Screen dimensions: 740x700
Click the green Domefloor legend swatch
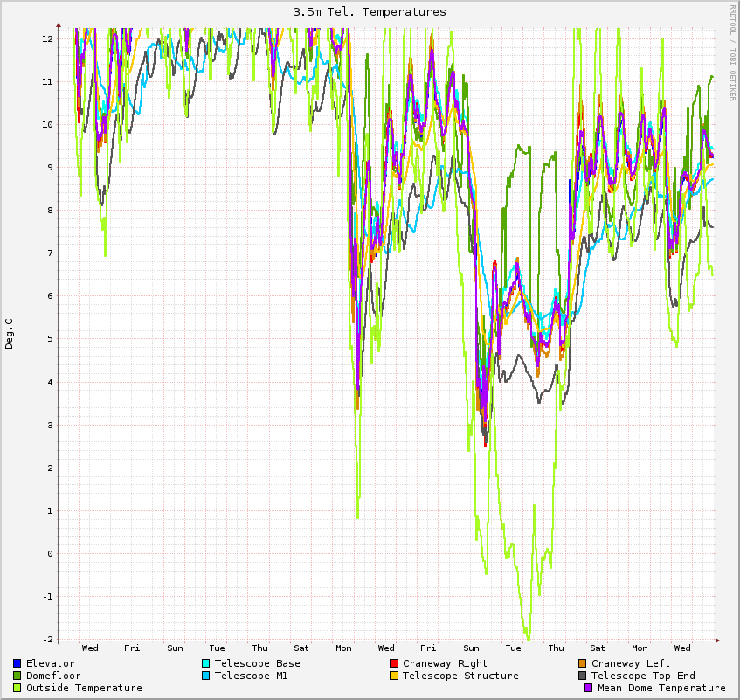17,676
